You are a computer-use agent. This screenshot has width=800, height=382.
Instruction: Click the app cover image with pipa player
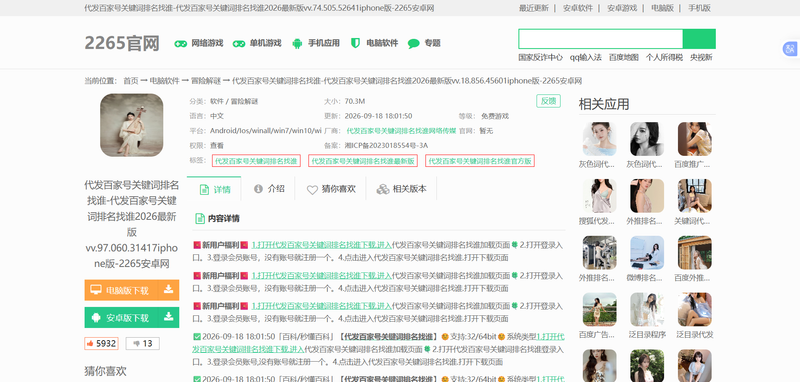point(132,125)
